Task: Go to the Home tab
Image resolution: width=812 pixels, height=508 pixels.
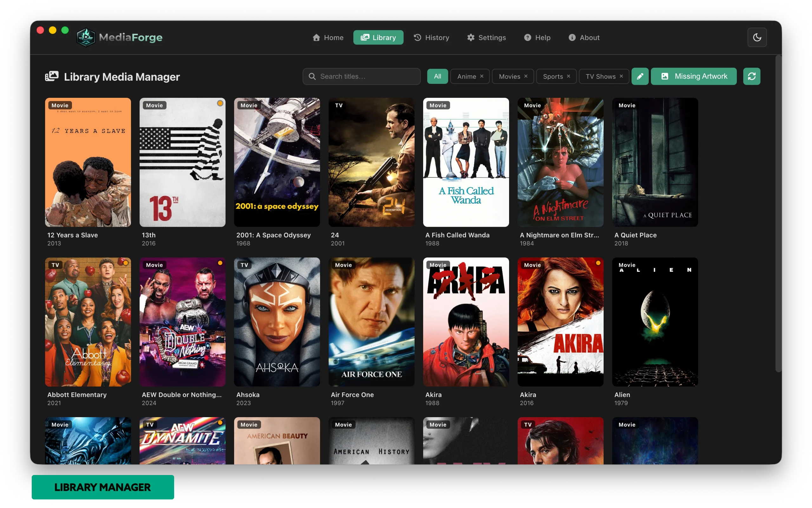Action: click(x=328, y=37)
